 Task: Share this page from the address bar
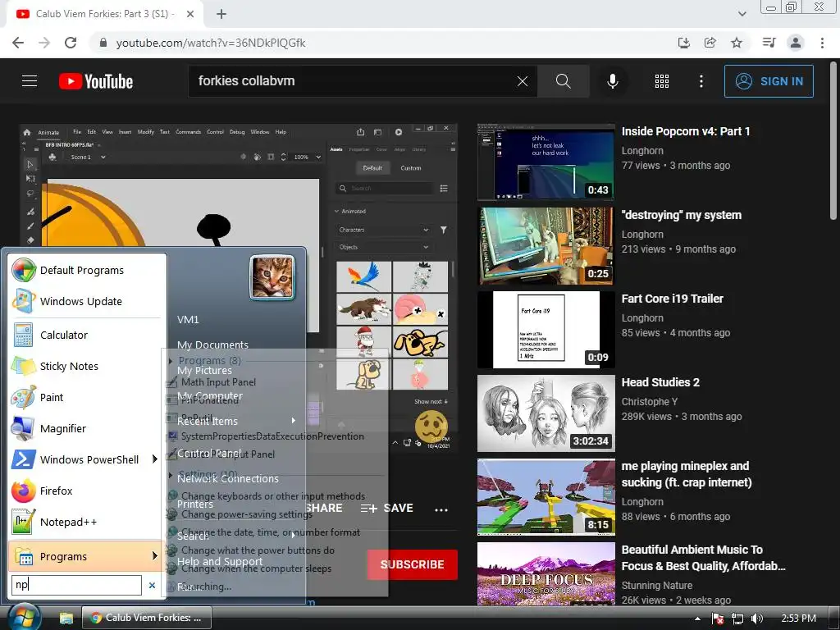tap(710, 43)
